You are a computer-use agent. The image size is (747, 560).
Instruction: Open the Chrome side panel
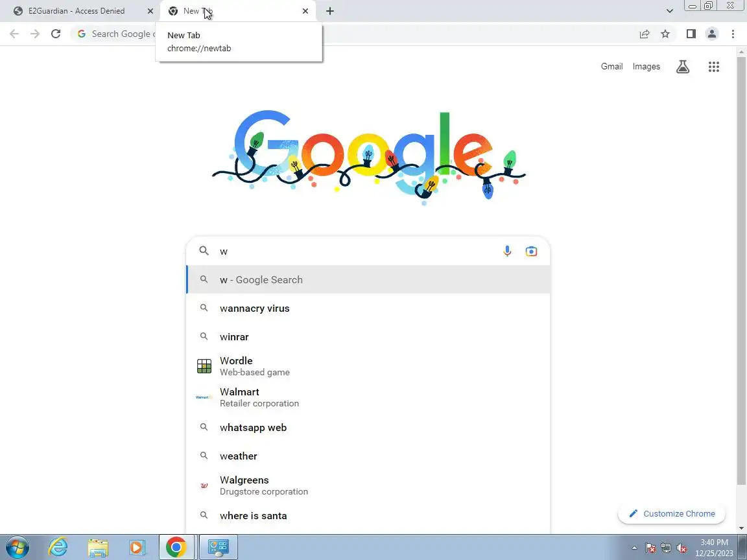coord(691,34)
